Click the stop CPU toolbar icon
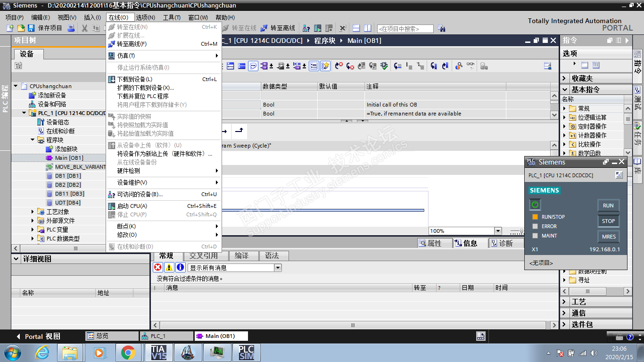Image resolution: width=644 pixels, height=362 pixels. tap(329, 28)
